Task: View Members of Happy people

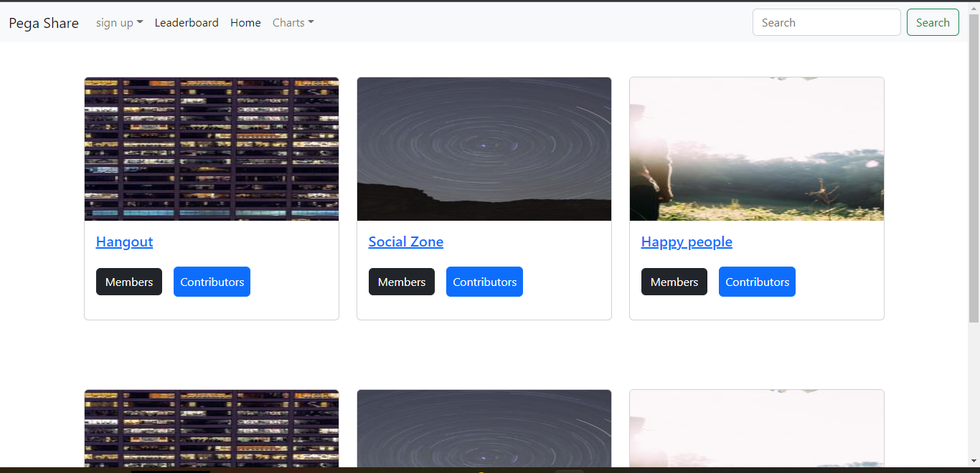Action: click(x=674, y=281)
